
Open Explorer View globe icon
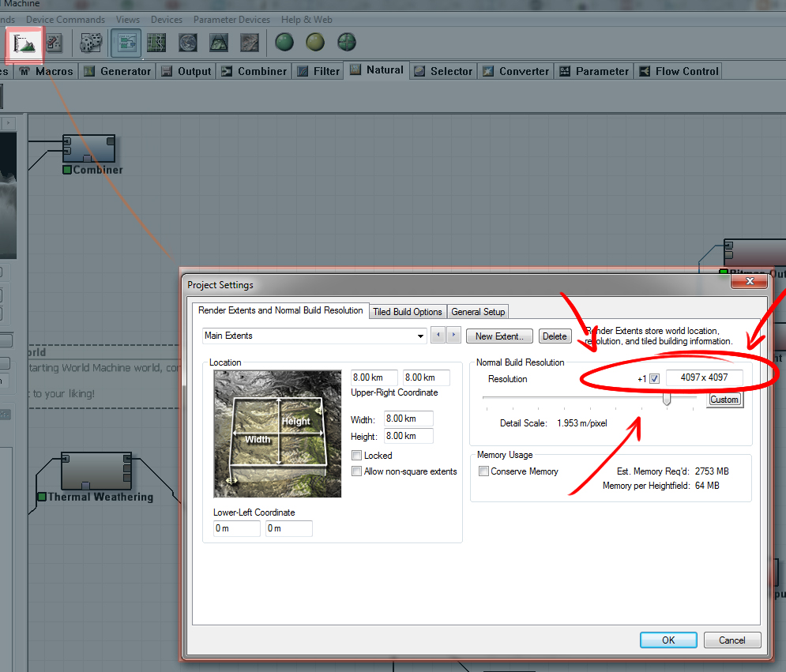188,43
